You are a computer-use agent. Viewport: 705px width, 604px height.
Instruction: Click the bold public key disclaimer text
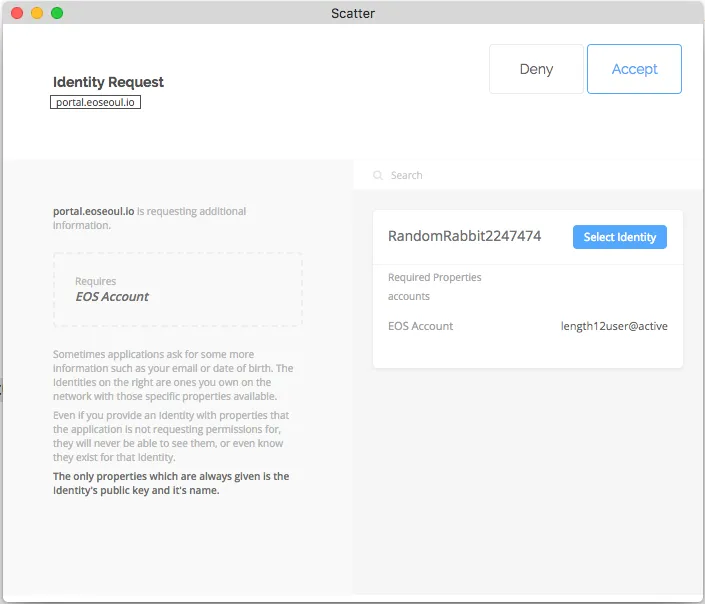coord(171,483)
